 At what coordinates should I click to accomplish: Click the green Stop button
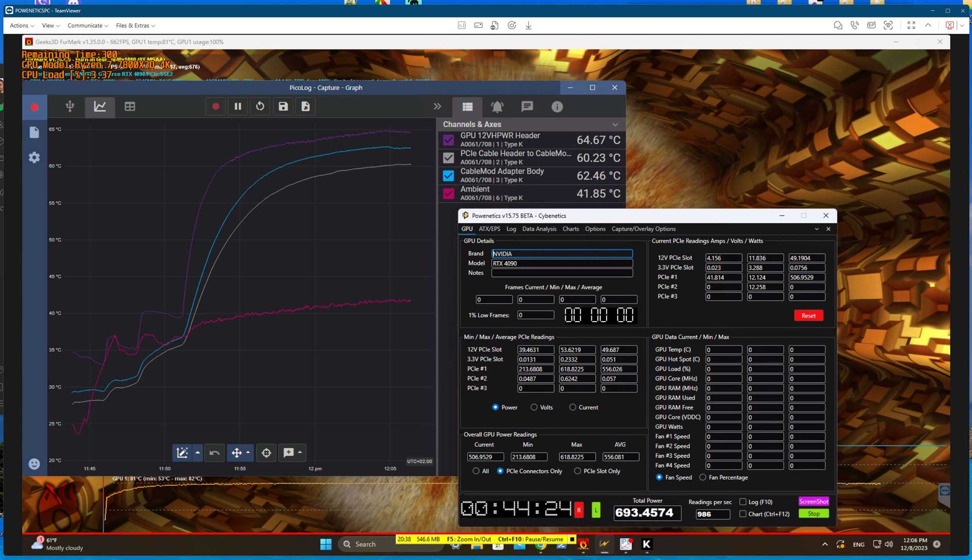click(x=814, y=513)
